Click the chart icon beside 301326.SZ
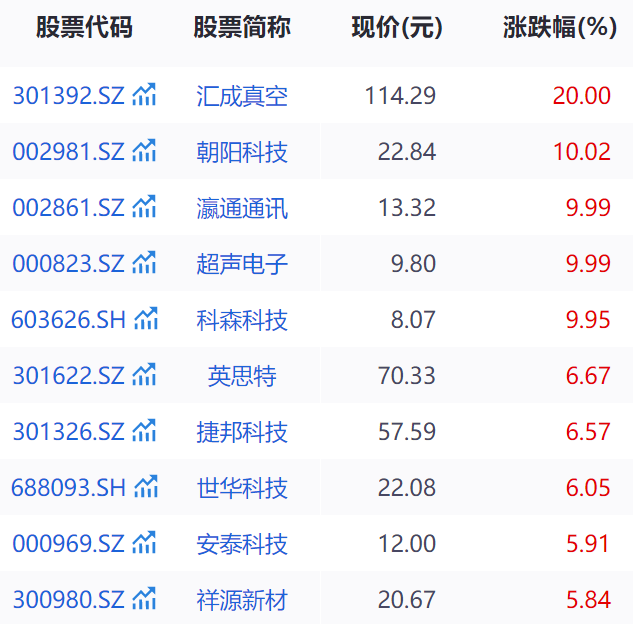 145,432
